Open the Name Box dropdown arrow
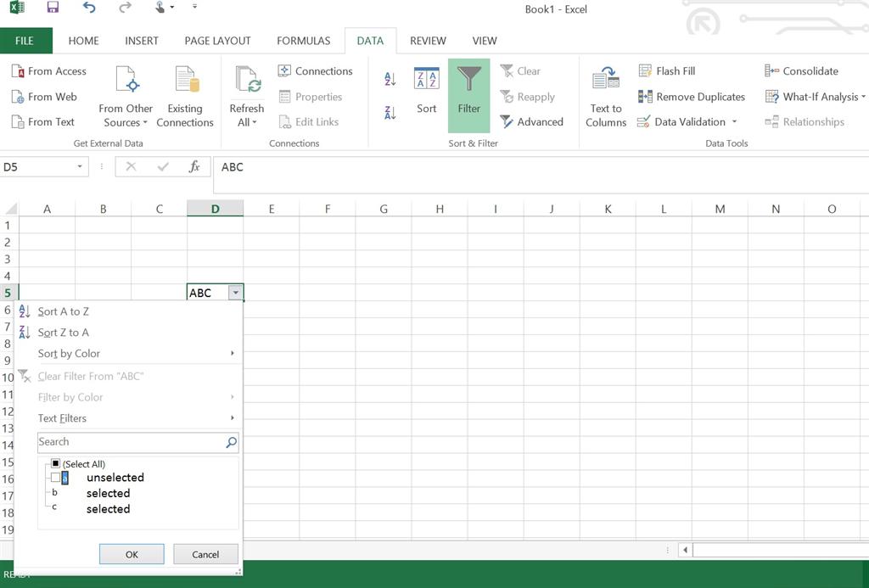Screen dimensions: 869x588 pyautogui.click(x=80, y=167)
